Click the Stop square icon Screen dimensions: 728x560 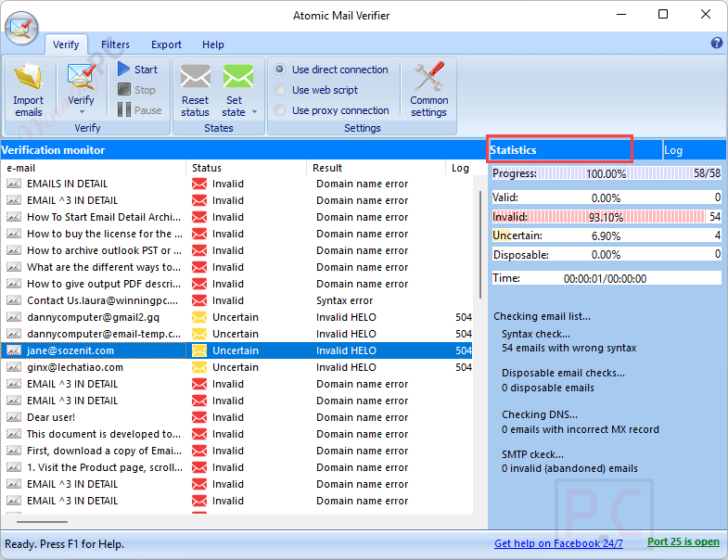124,89
